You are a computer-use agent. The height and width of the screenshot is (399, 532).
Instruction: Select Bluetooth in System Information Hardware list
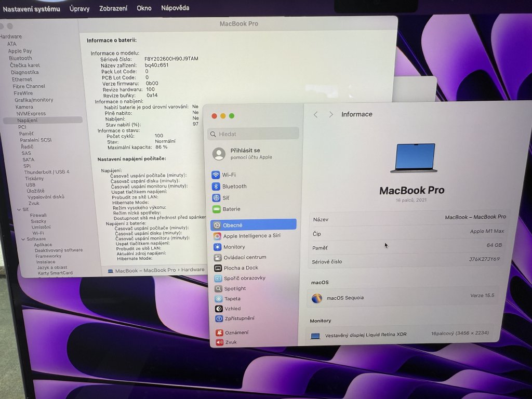pyautogui.click(x=20, y=58)
